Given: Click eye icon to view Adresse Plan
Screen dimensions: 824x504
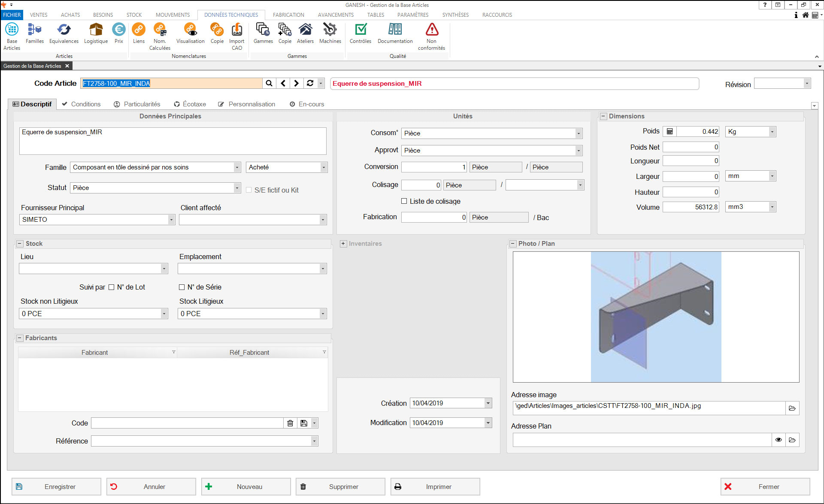Looking at the screenshot, I should pyautogui.click(x=779, y=440).
